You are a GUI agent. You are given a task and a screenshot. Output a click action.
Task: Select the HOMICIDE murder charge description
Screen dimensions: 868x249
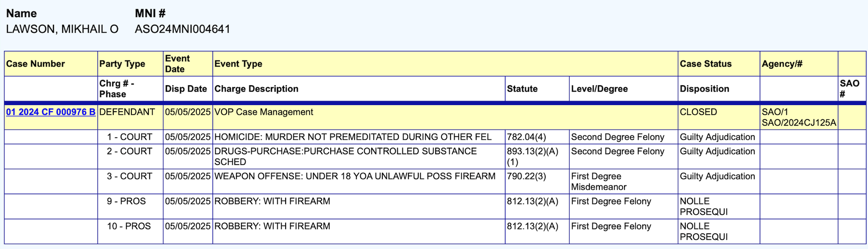353,137
